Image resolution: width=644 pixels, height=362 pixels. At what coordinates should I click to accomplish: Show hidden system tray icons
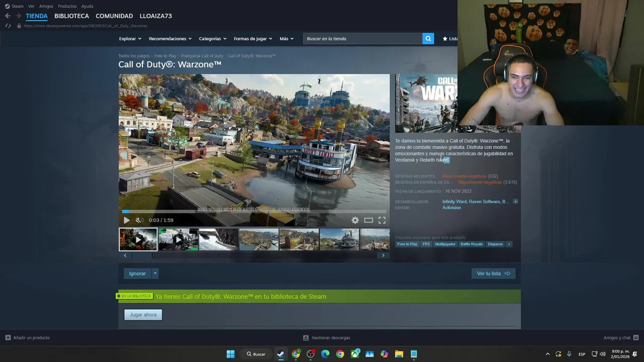pos(547,354)
